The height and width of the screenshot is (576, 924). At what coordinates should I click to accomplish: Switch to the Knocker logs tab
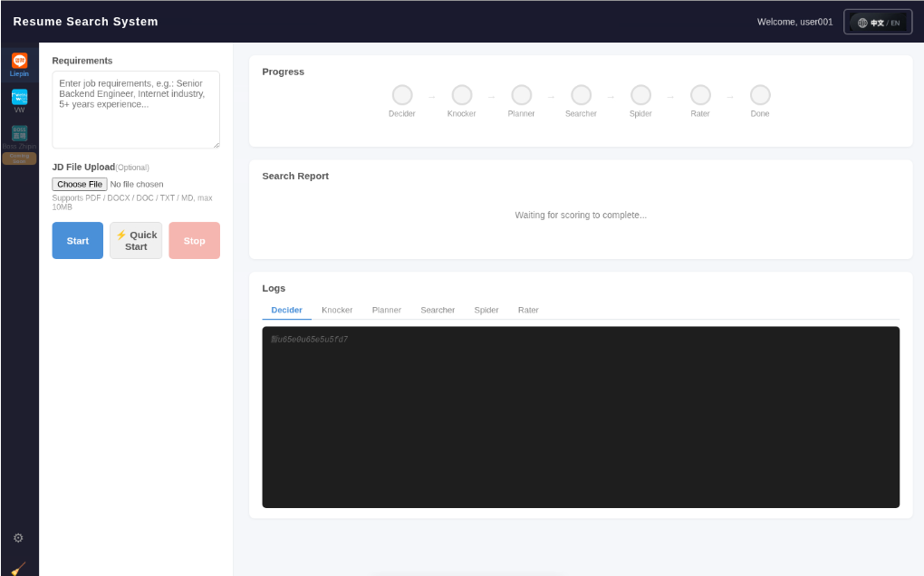(337, 310)
